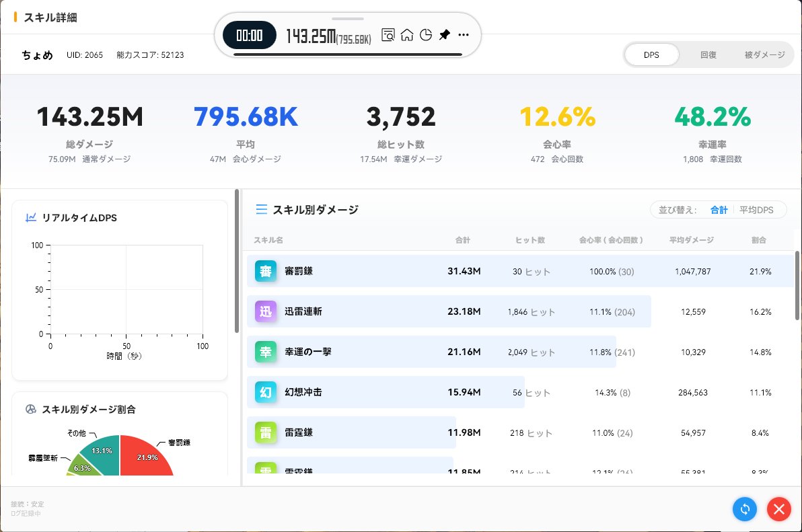Click the 審罰鎌 skill icon
Image resolution: width=802 pixels, height=532 pixels.
point(266,271)
